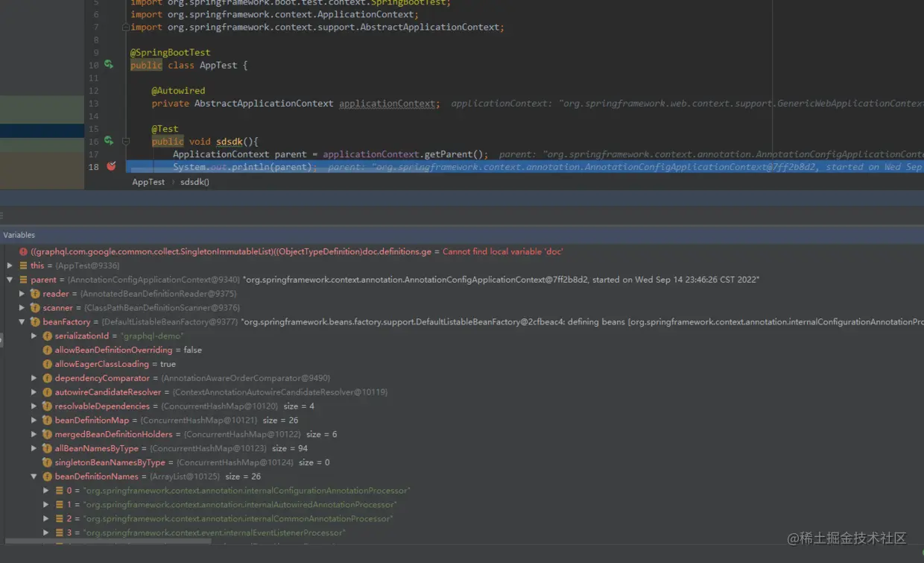Viewport: 924px width, 563px height.
Task: Click the field icon next to 'allBeanNamesByType'
Action: click(x=47, y=448)
